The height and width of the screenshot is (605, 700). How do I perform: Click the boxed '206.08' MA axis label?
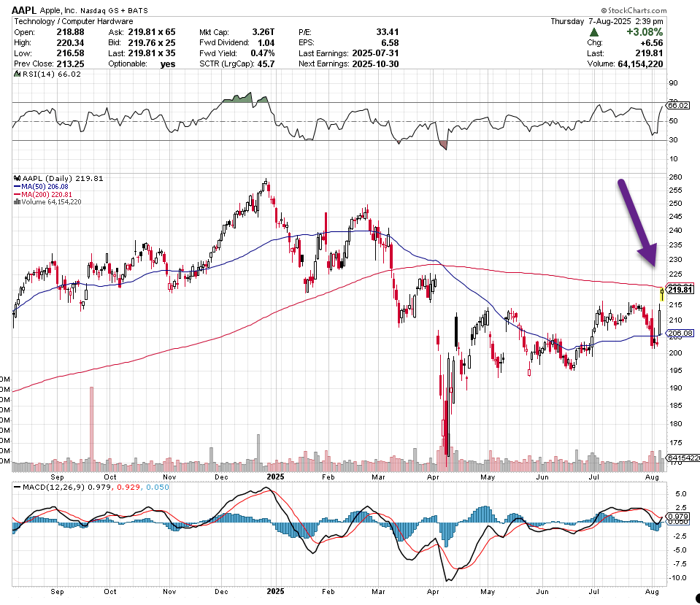pyautogui.click(x=680, y=333)
